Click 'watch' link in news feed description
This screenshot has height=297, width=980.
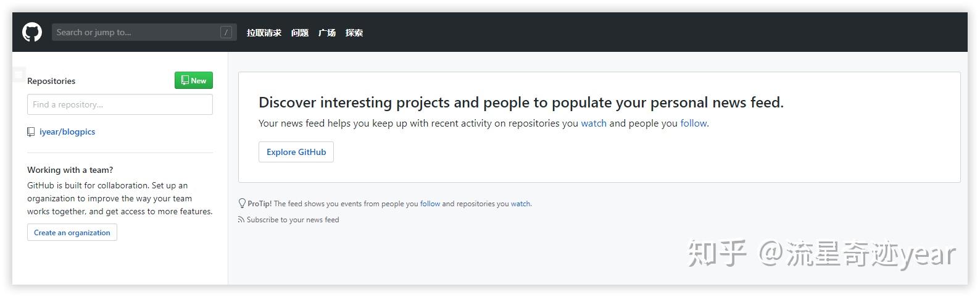tap(593, 123)
